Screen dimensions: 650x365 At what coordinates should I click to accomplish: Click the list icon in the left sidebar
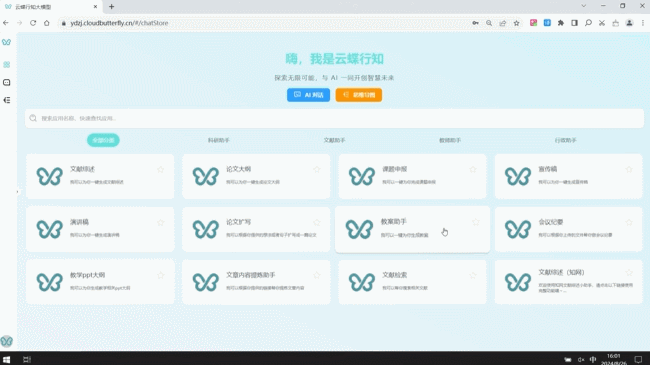click(7, 100)
